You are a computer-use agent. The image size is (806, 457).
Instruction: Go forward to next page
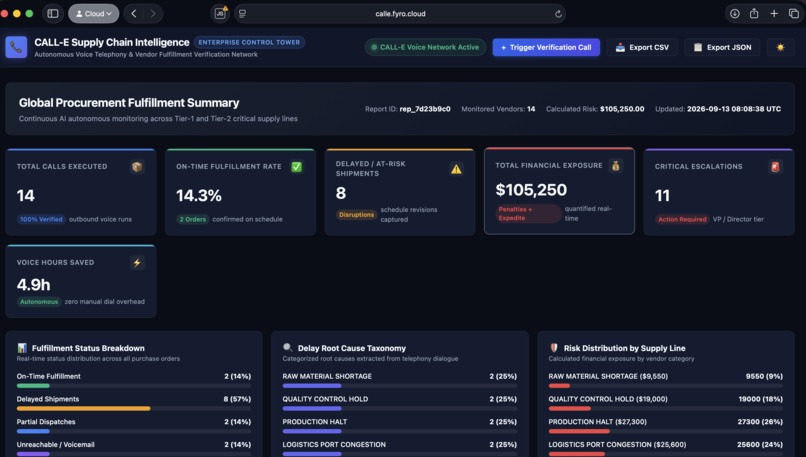point(153,14)
